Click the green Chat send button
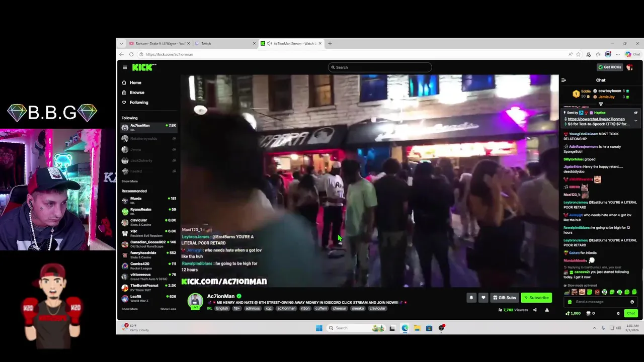Screen dimensions: 644x362 click(631, 313)
